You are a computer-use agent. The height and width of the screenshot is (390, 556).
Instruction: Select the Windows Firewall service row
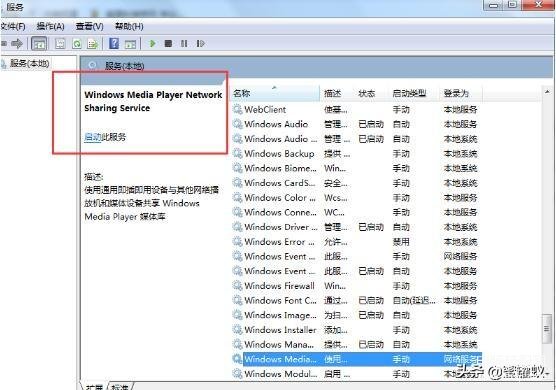355,286
